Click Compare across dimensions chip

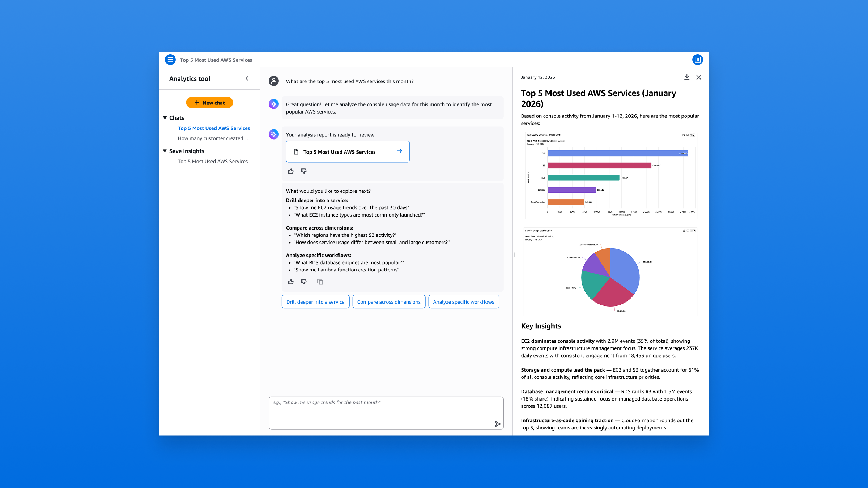coord(389,302)
